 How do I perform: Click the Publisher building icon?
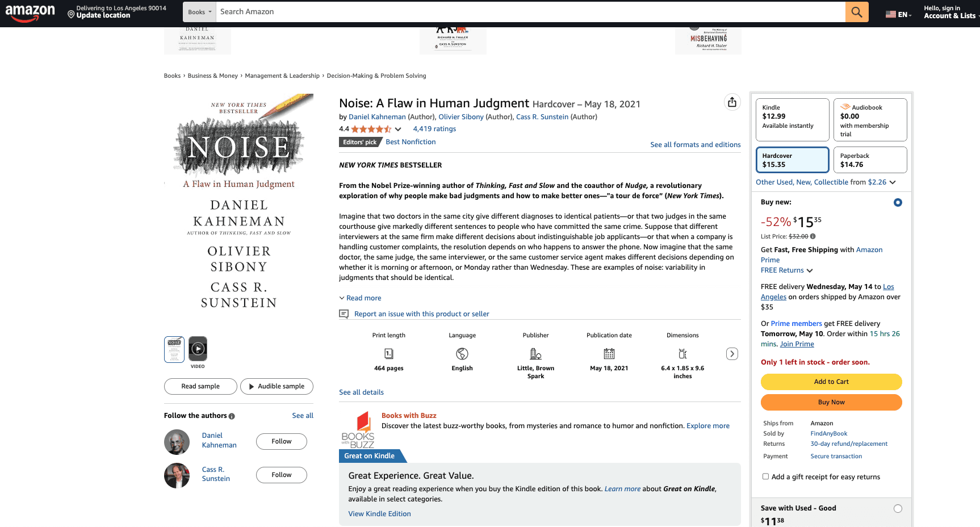(x=535, y=354)
